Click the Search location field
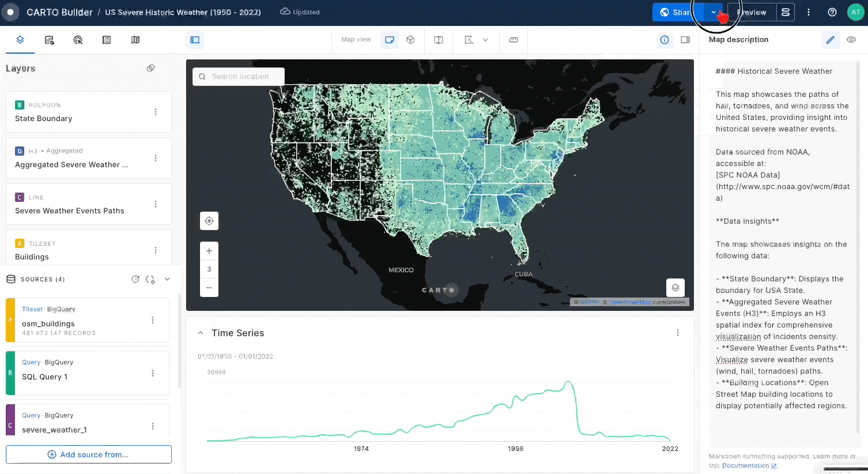868x474 pixels. point(240,76)
